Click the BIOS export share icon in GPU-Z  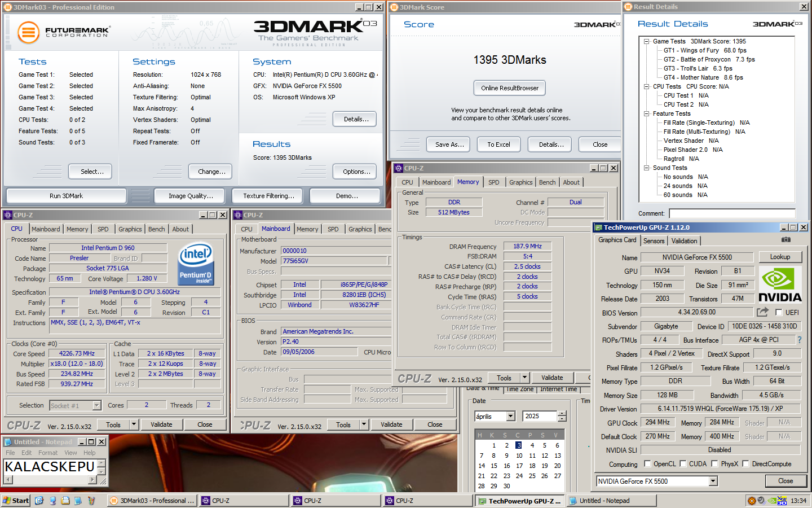click(762, 312)
